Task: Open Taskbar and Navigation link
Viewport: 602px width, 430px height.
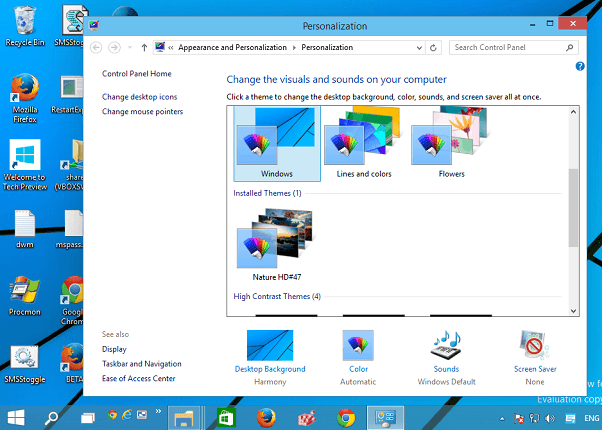Action: (x=142, y=364)
